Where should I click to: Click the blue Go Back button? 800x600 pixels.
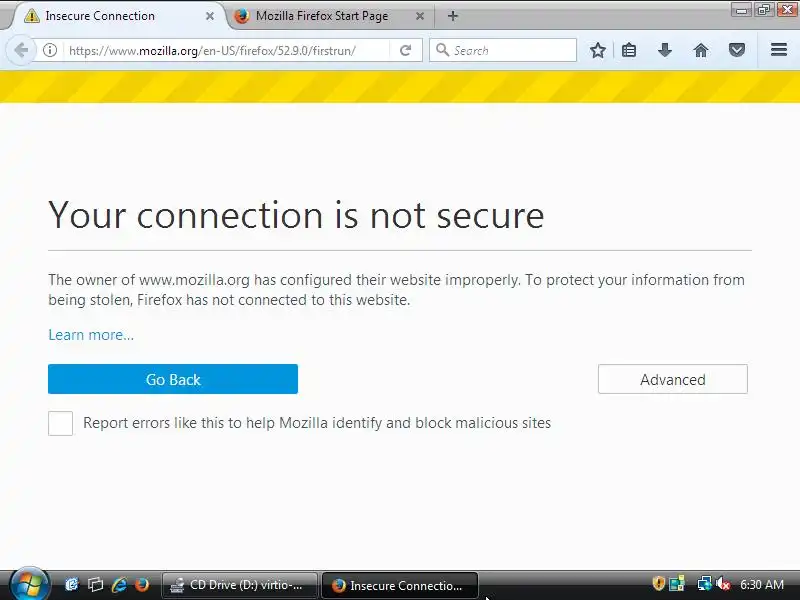[x=173, y=379]
